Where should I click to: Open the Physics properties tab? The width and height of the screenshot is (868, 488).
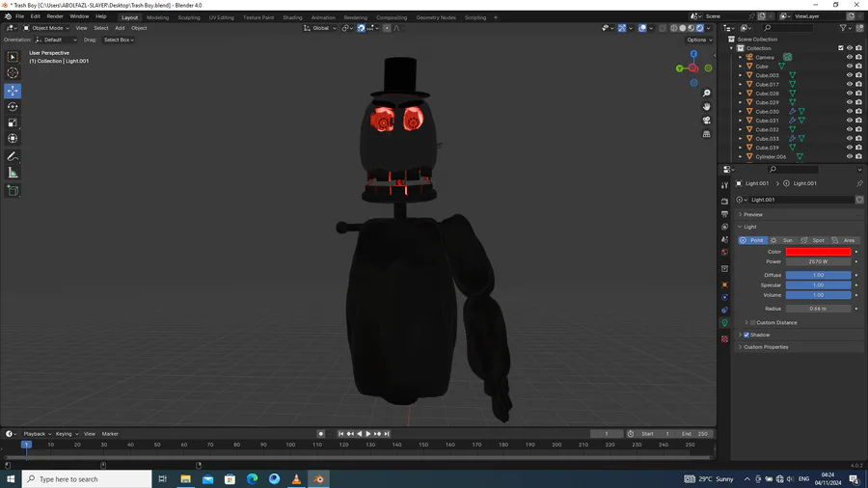pos(724,297)
